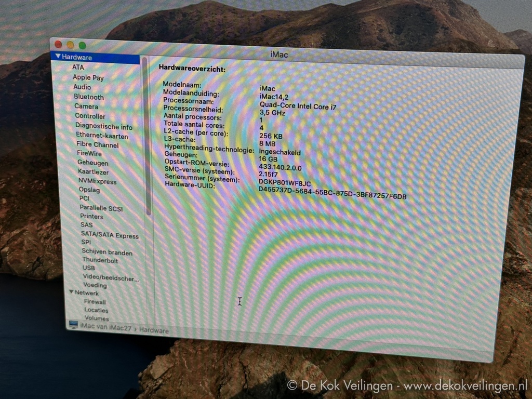This screenshot has width=532, height=399.
Task: Open Diagnostische info entry
Action: (x=103, y=126)
